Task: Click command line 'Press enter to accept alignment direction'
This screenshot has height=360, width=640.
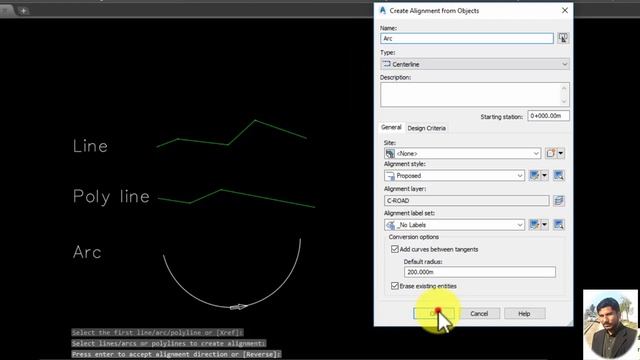Action: pos(176,354)
